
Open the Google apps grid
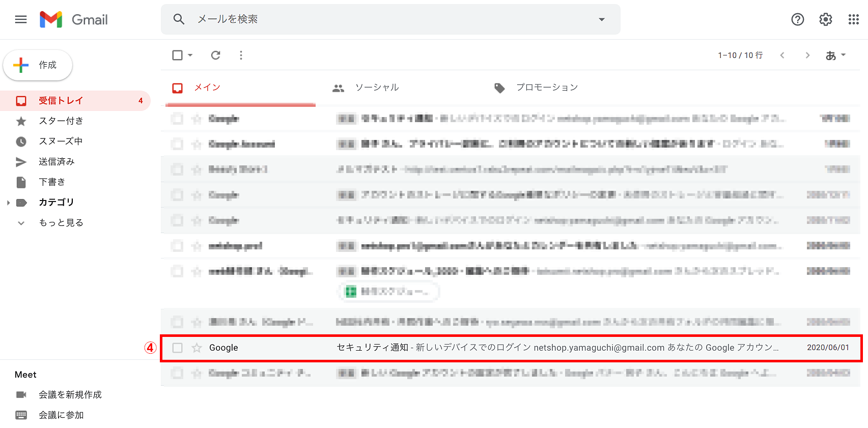853,19
